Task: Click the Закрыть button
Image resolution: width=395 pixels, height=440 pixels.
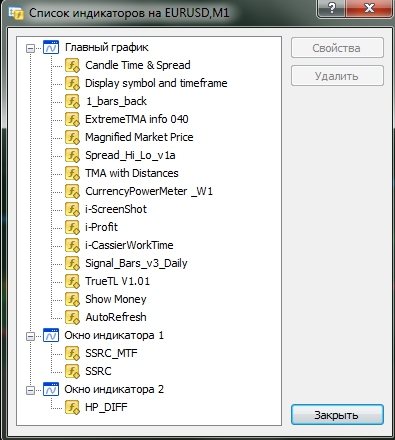Action: pyautogui.click(x=337, y=415)
